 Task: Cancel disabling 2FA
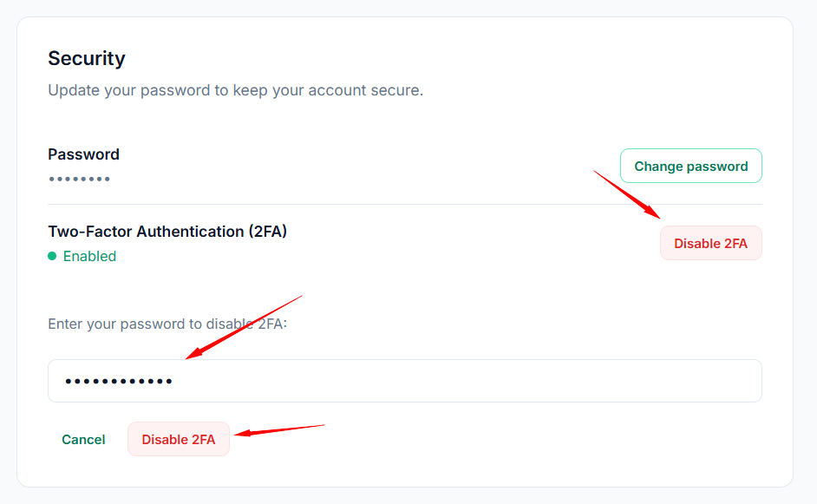pyautogui.click(x=83, y=440)
